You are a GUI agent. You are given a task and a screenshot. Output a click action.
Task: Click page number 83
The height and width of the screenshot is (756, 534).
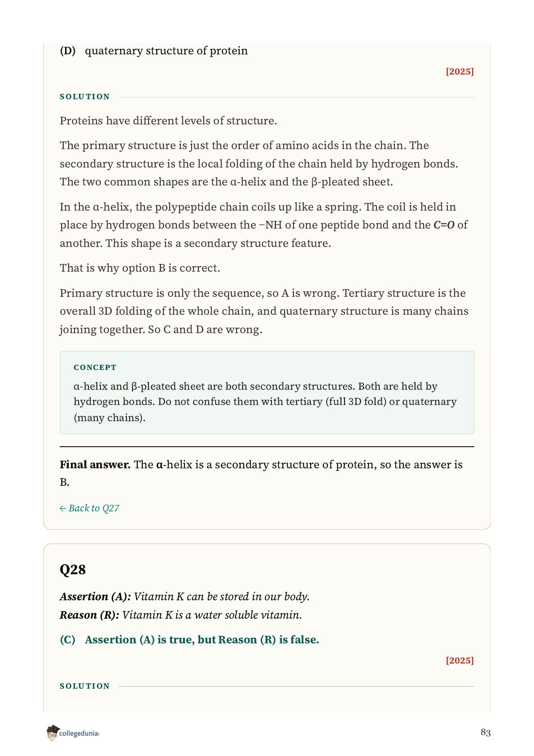point(486,732)
